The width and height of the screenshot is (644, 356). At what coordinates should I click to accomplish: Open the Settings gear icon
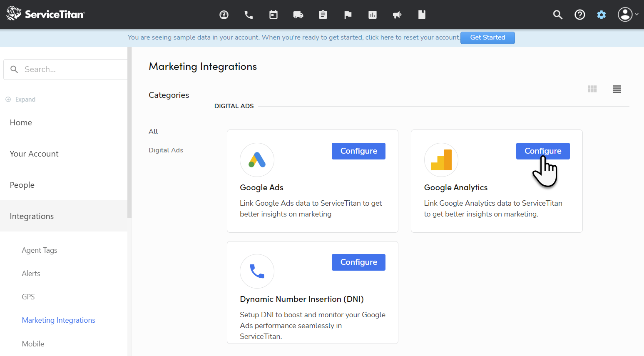click(602, 15)
